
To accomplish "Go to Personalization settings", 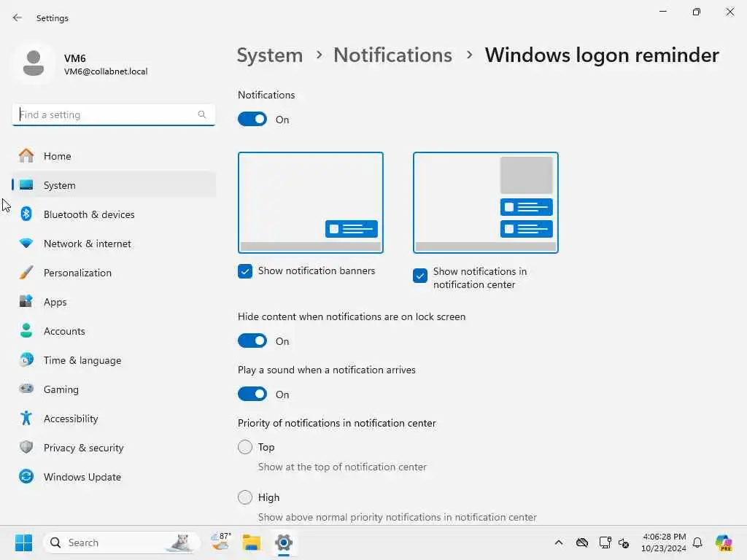I will tap(114, 273).
